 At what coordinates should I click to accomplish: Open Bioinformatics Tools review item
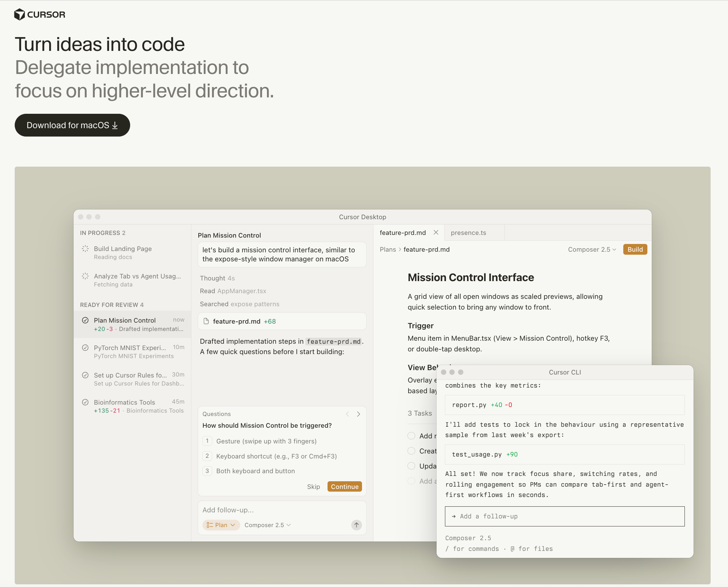132,406
